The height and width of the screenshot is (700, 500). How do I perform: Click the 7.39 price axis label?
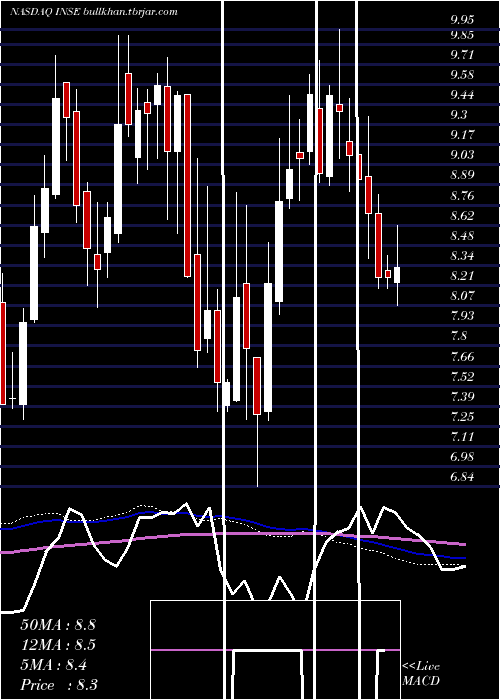click(x=462, y=396)
